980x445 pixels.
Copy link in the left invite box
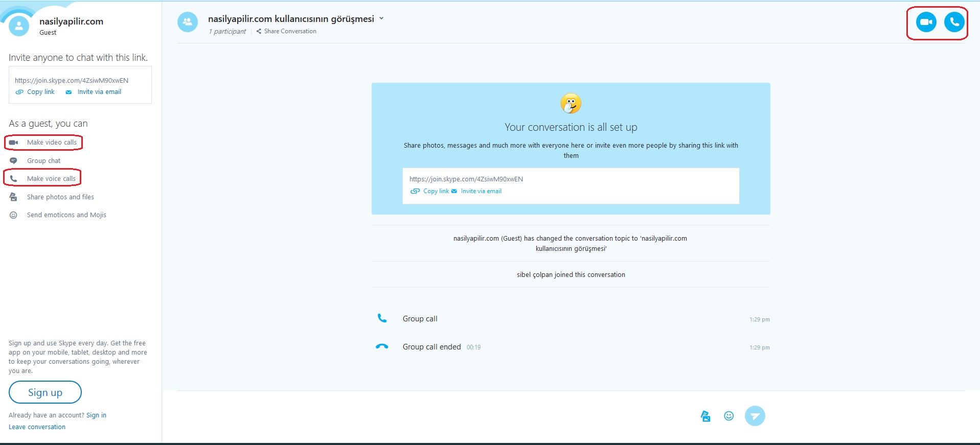coord(41,92)
